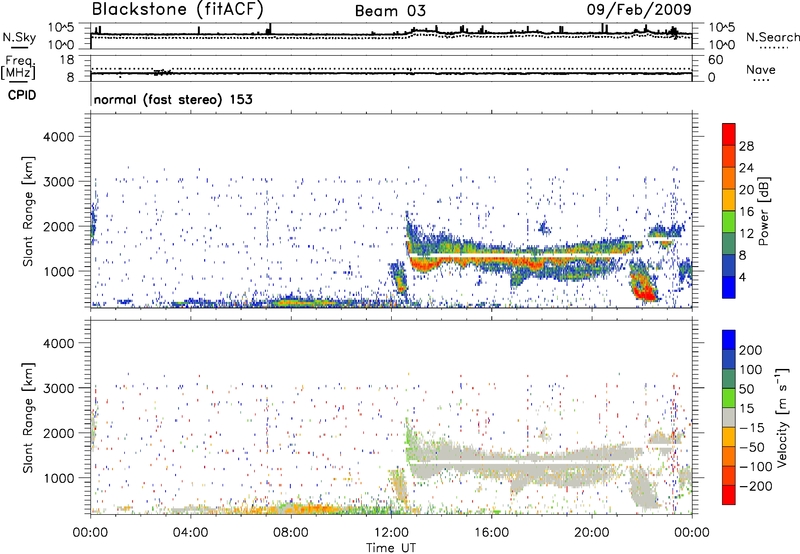Click the 'Beam 03' label

[x=390, y=11]
